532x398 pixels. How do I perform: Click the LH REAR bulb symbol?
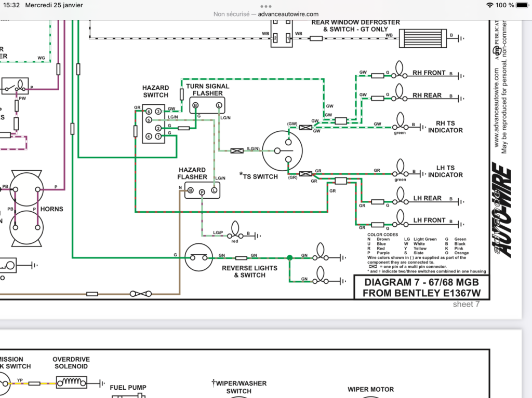[x=401, y=197]
